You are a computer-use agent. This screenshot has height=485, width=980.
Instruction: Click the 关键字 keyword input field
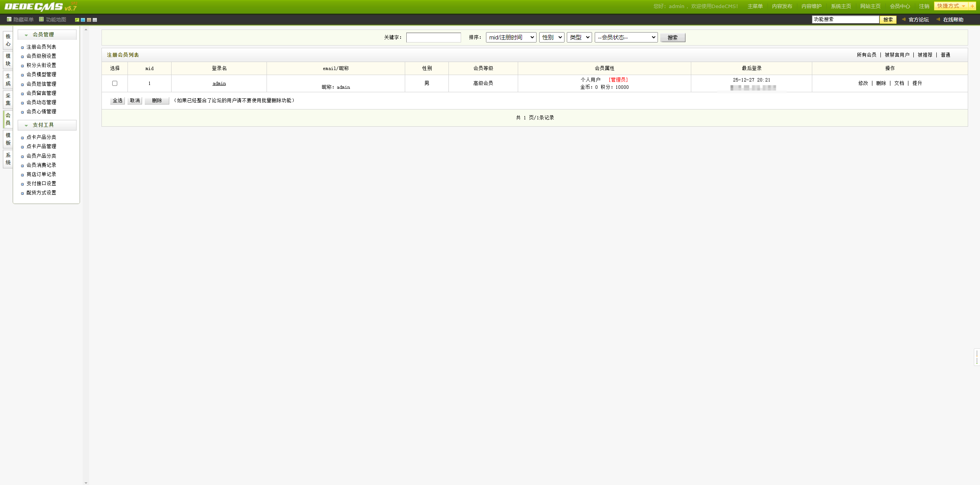click(x=433, y=38)
